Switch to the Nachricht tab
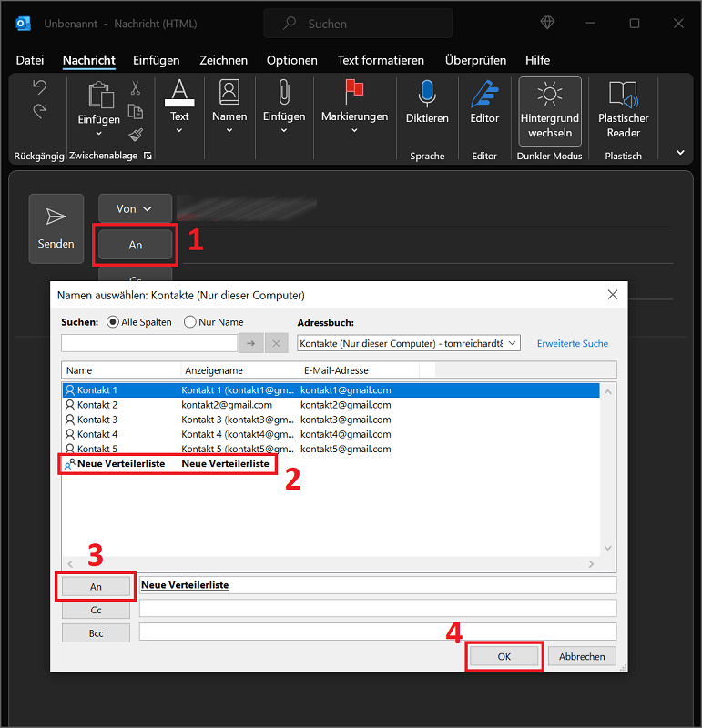Viewport: 702px width, 728px height. (x=88, y=60)
